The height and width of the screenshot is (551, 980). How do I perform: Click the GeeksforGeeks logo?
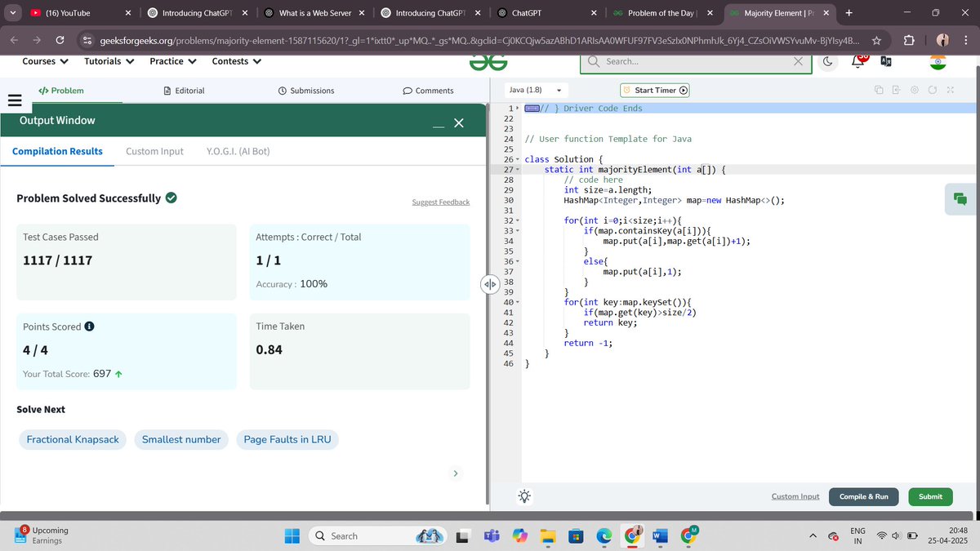(488, 62)
